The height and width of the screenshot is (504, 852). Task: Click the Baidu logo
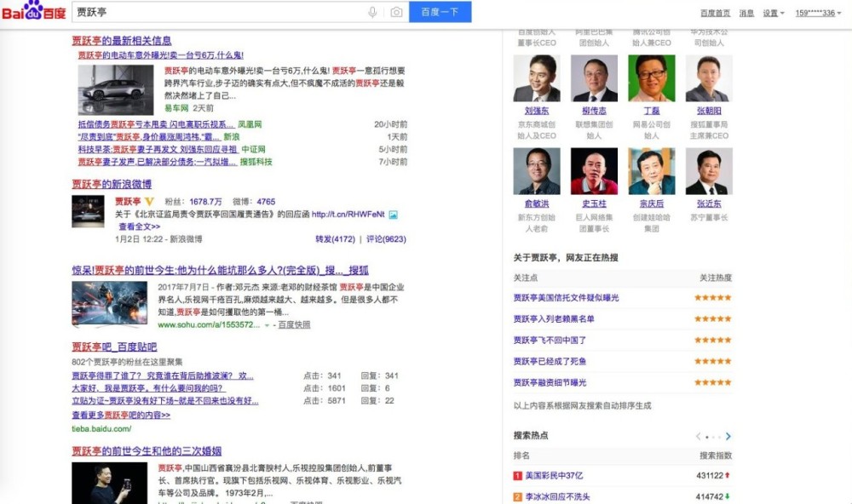(34, 11)
